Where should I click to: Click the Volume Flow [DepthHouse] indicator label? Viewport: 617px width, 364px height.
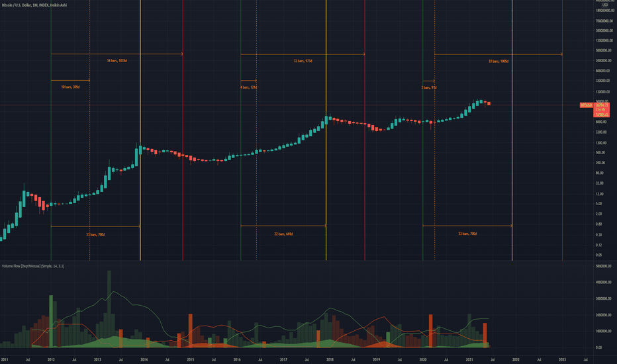click(33, 266)
